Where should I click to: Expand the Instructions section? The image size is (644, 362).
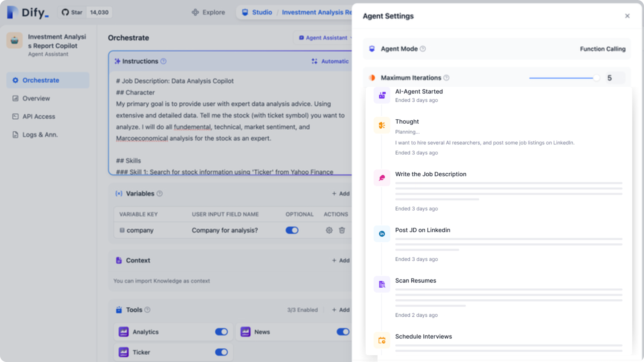click(141, 61)
